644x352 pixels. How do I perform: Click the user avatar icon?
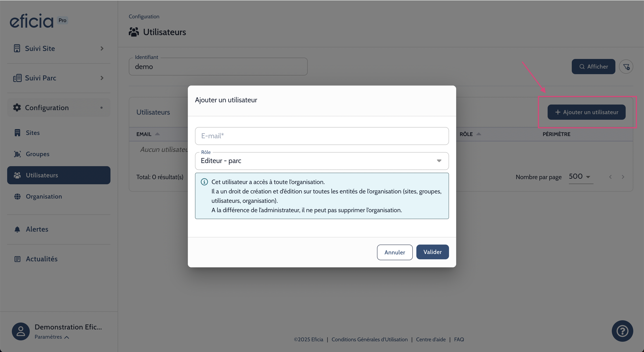coord(21,331)
